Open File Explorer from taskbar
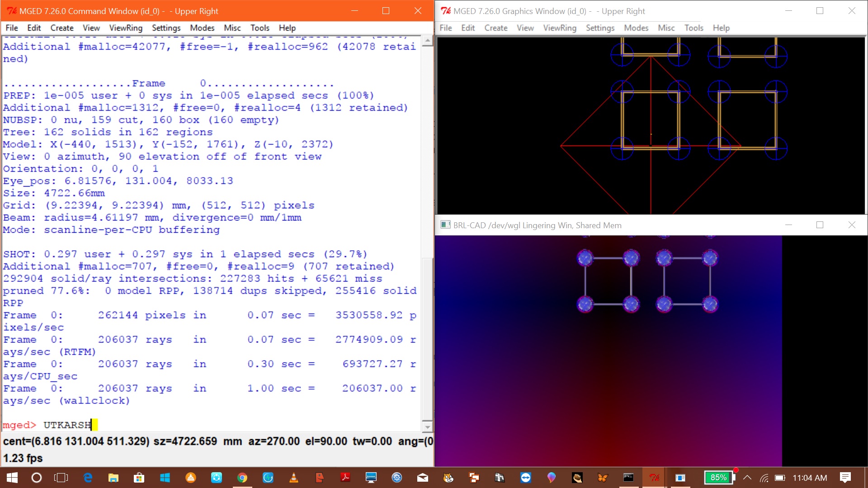The height and width of the screenshot is (488, 868). click(113, 478)
